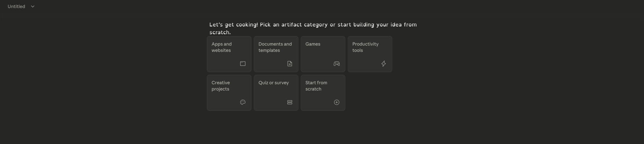
Task: Click the "Start from scratch" label text
Action: coord(316,86)
